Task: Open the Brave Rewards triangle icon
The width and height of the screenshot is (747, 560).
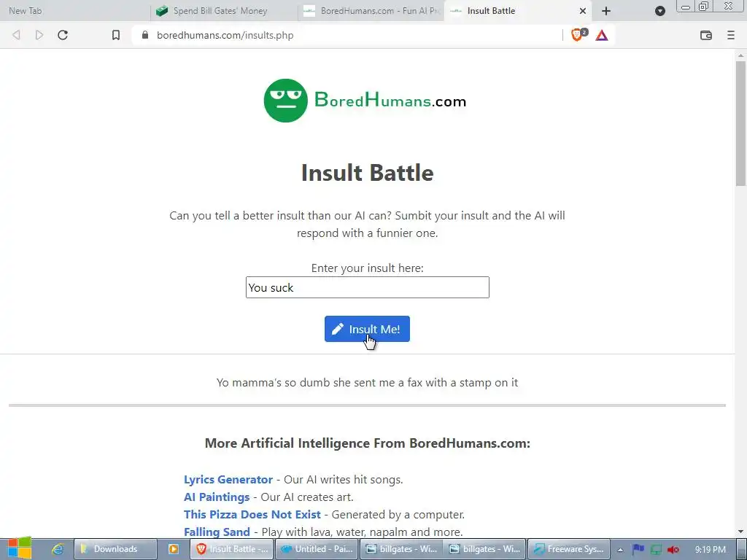Action: pyautogui.click(x=602, y=35)
